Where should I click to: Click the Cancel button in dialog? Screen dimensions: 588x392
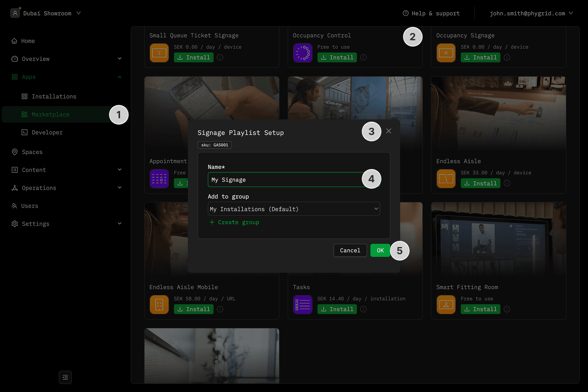tap(350, 250)
